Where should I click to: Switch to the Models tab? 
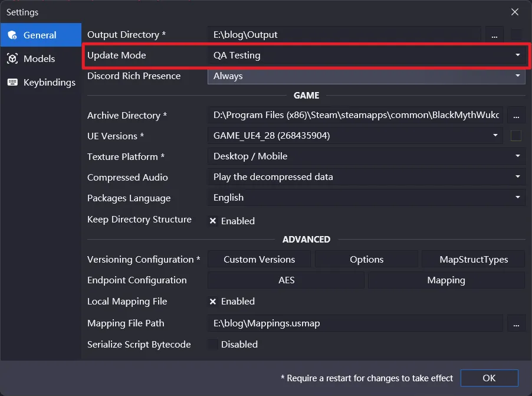(39, 59)
